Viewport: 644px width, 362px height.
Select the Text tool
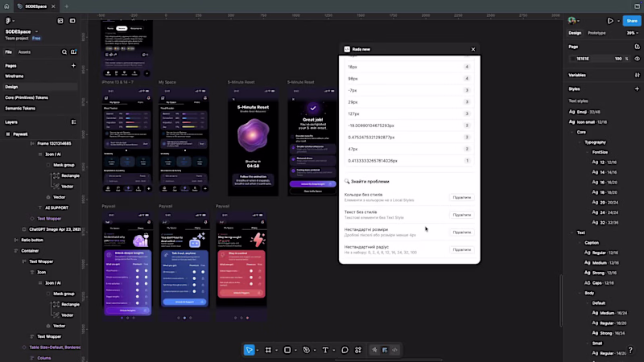pos(325,350)
